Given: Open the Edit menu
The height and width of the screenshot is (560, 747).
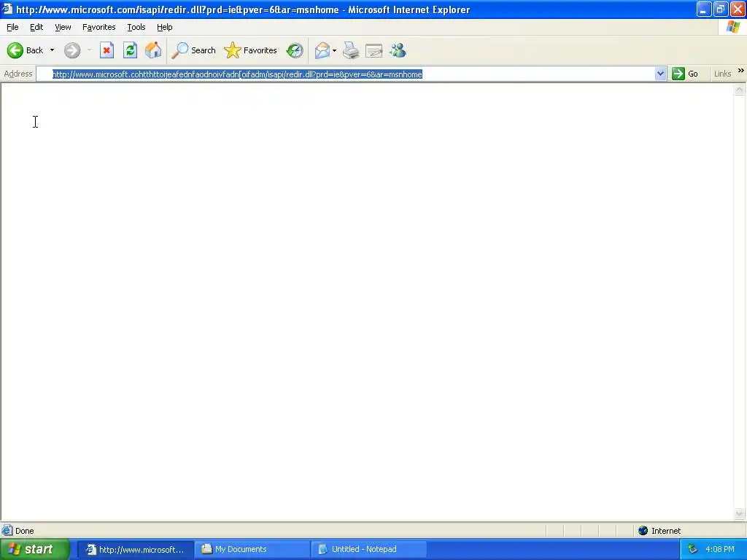Looking at the screenshot, I should pyautogui.click(x=36, y=27).
